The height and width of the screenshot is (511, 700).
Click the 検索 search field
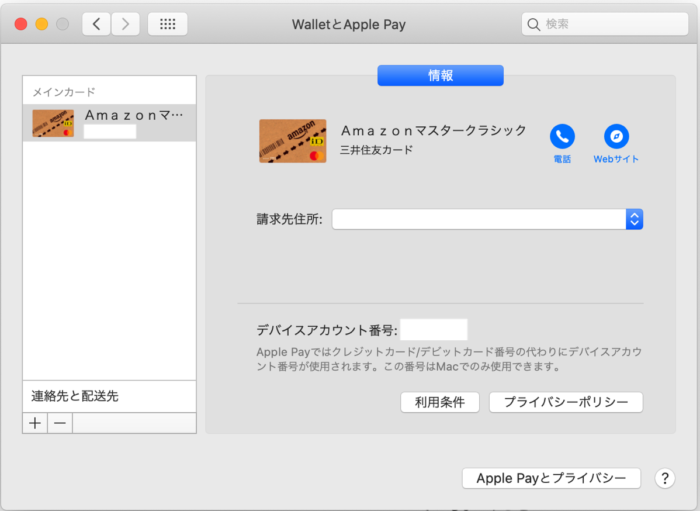pyautogui.click(x=605, y=24)
